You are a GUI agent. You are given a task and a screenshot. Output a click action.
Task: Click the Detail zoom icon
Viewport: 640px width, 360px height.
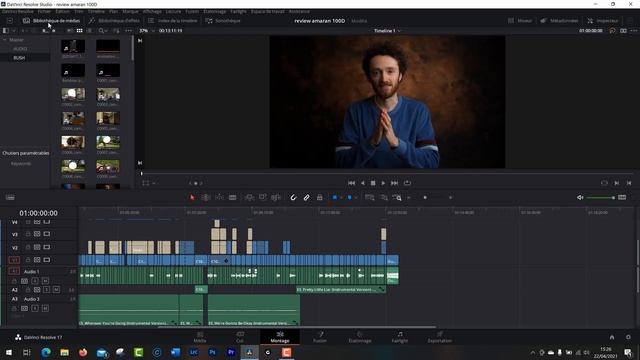[x=384, y=198]
